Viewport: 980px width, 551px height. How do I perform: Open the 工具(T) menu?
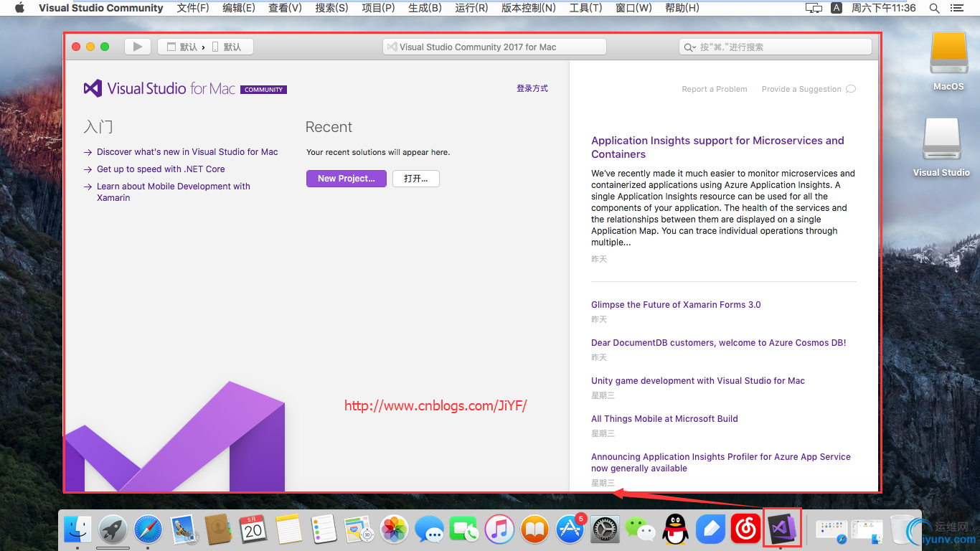click(x=585, y=8)
